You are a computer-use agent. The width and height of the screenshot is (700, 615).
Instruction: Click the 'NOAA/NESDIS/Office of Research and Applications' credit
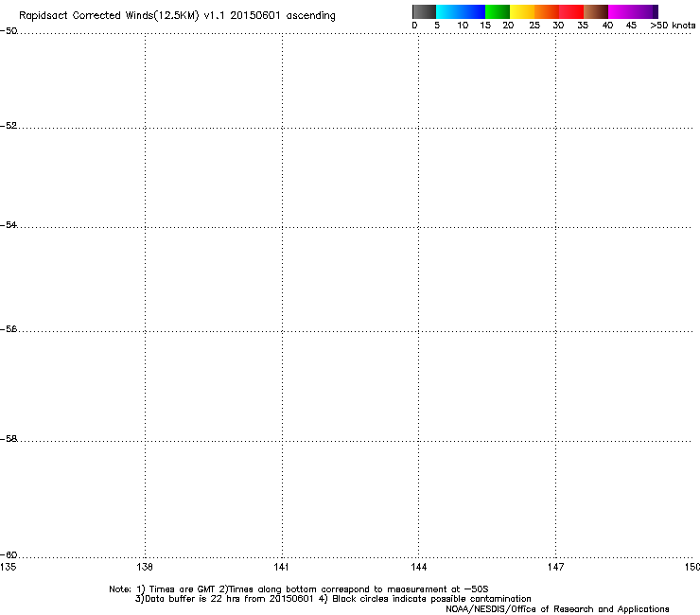tap(557, 609)
